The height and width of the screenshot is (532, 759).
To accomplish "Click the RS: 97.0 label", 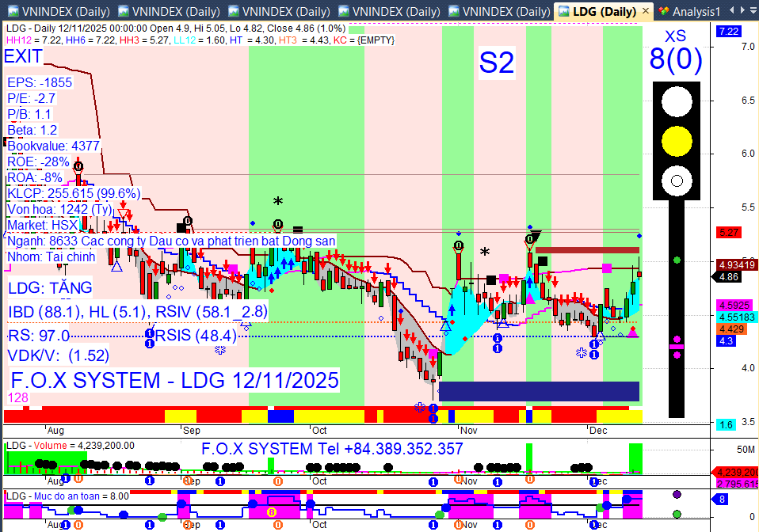I will [x=39, y=336].
